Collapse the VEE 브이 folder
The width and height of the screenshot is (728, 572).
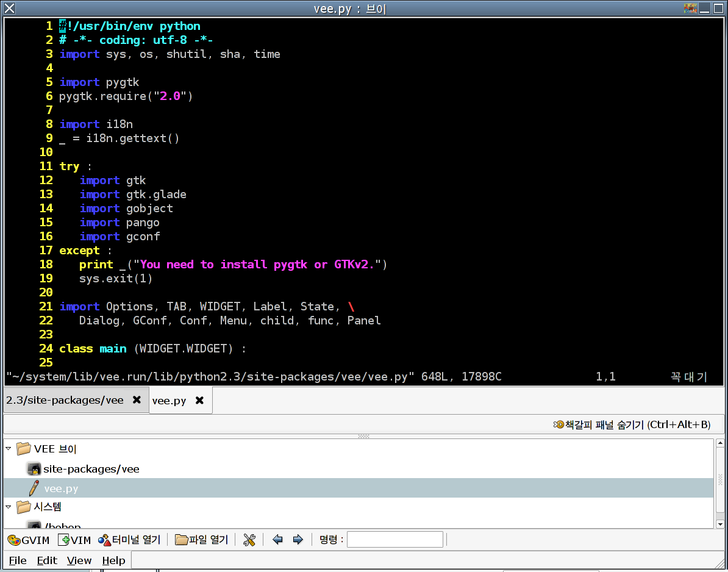(9, 449)
